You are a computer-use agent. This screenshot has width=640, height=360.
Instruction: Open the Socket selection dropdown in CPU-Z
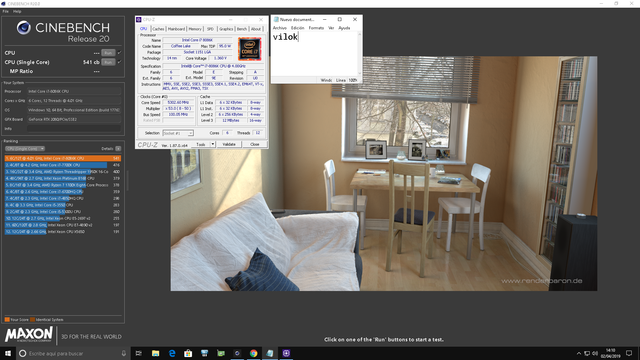click(x=178, y=133)
